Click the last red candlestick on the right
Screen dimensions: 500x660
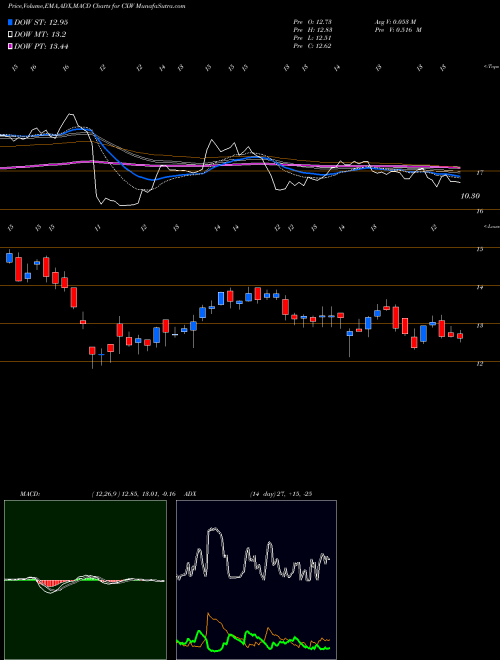coord(460,336)
